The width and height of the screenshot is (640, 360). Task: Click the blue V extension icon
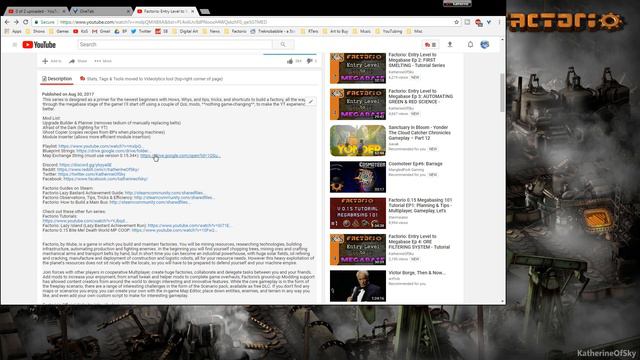[x=489, y=22]
